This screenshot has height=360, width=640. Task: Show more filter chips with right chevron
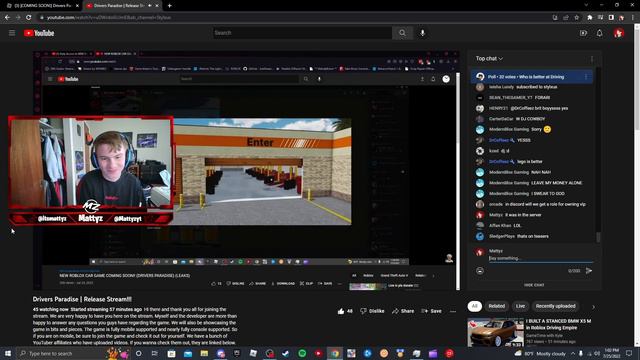(593, 307)
